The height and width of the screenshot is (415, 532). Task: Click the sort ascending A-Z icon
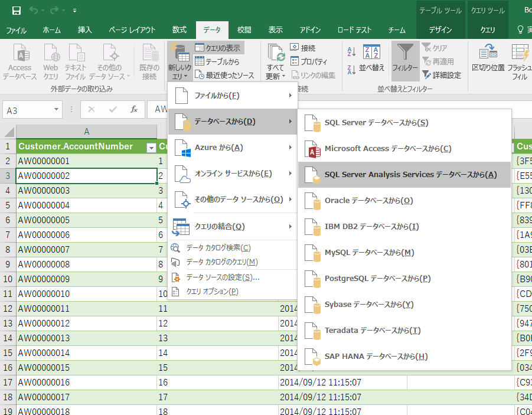tap(351, 53)
